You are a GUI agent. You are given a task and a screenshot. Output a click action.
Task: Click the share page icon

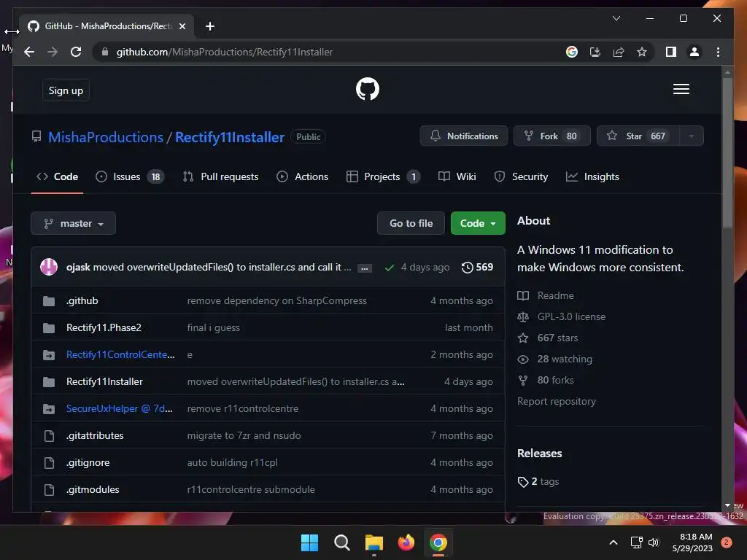click(619, 52)
